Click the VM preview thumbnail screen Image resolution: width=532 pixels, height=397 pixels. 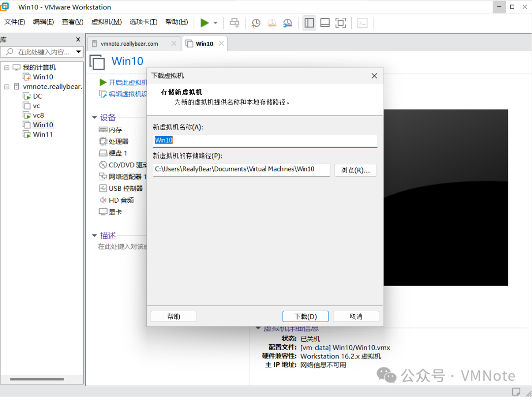[445, 198]
